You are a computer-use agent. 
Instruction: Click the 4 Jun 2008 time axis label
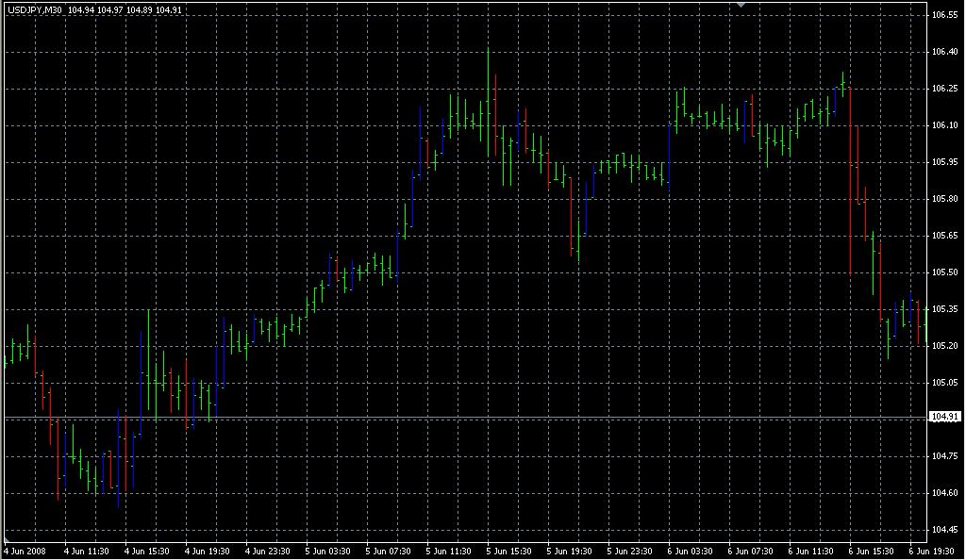pyautogui.click(x=28, y=552)
